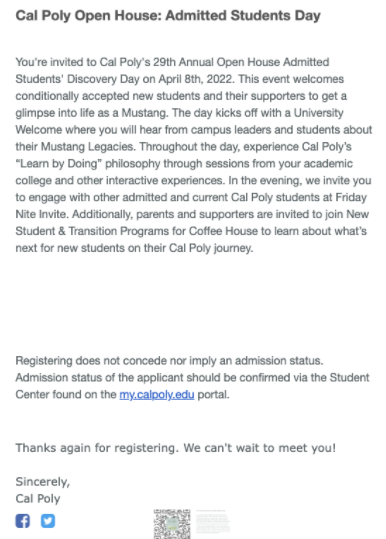The image size is (386, 539).
Task: Click the Admitted Students Day heading
Action: pos(168,15)
